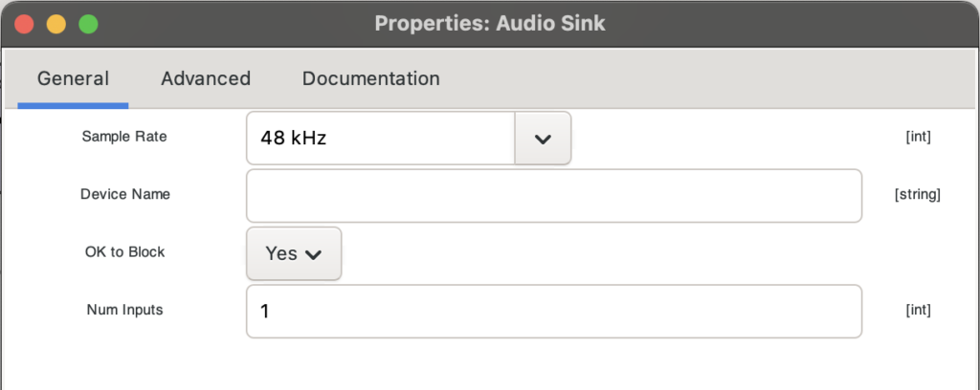Select the General tab
980x390 pixels.
73,78
